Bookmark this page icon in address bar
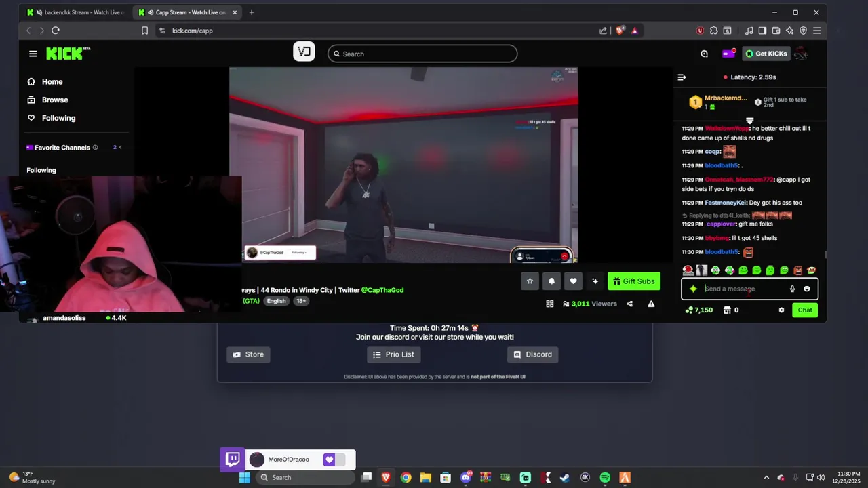 click(x=144, y=30)
